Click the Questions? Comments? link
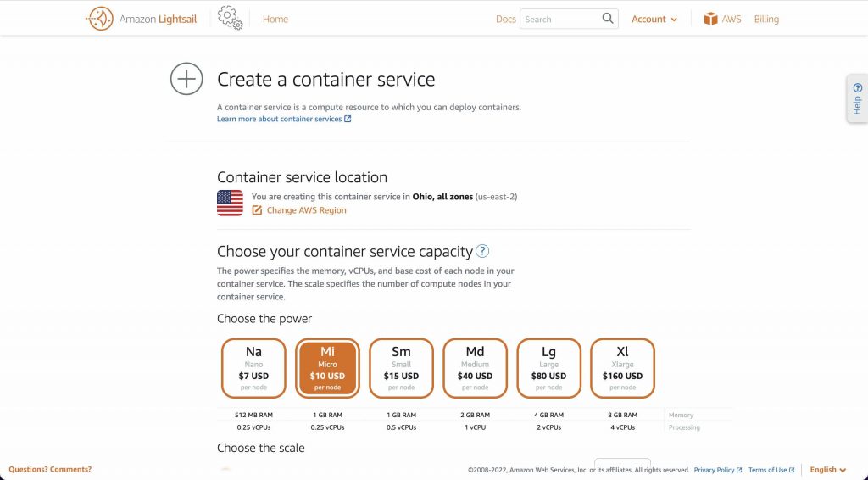868x480 pixels. [50, 470]
